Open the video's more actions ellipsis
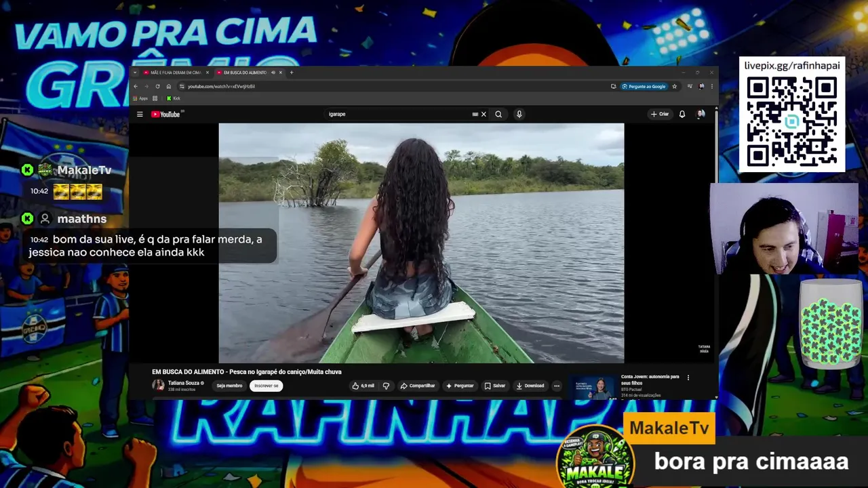The image size is (868, 488). coord(557,386)
